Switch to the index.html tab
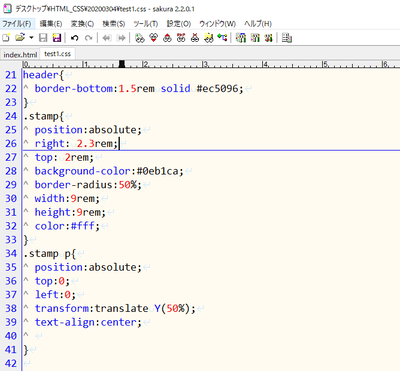This screenshot has width=400, height=371. [20, 55]
